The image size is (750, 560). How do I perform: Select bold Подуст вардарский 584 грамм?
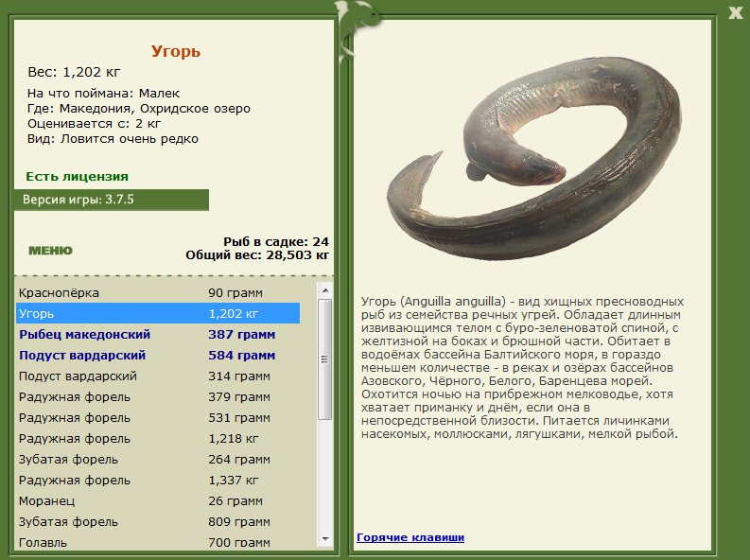[158, 356]
